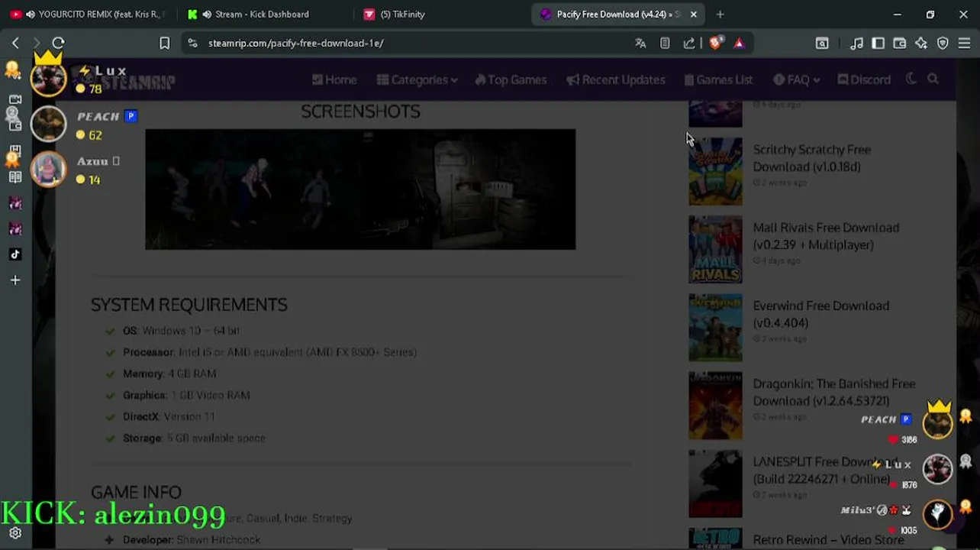
Task: Click the SCREENSHOTS heading
Action: 360,112
